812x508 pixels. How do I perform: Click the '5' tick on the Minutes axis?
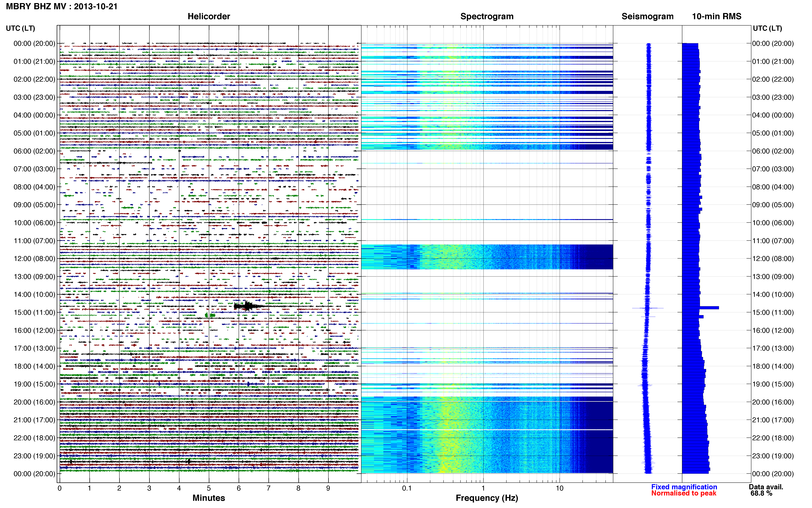[x=209, y=488]
